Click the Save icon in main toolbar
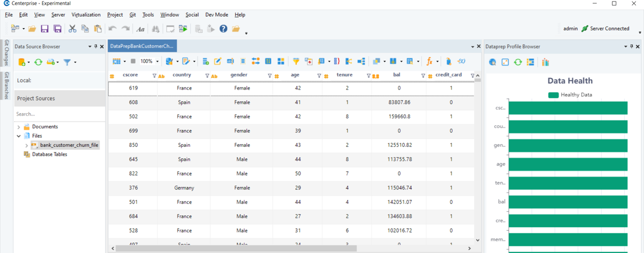The height and width of the screenshot is (253, 644). pos(45,29)
